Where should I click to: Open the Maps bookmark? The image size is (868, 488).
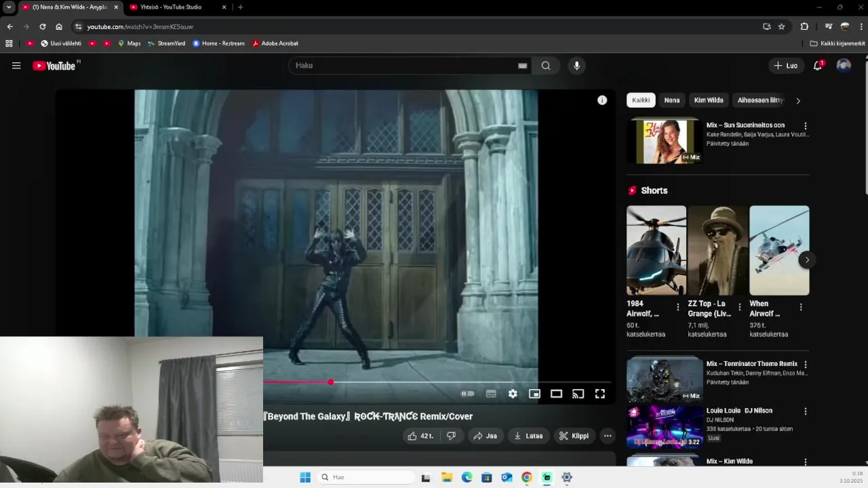tap(129, 43)
